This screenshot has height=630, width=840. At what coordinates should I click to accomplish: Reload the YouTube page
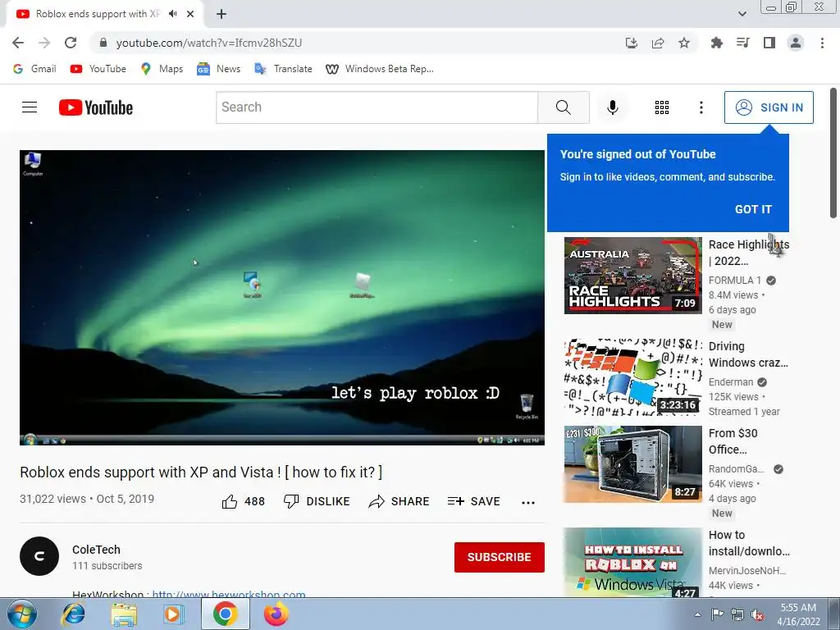(71, 43)
